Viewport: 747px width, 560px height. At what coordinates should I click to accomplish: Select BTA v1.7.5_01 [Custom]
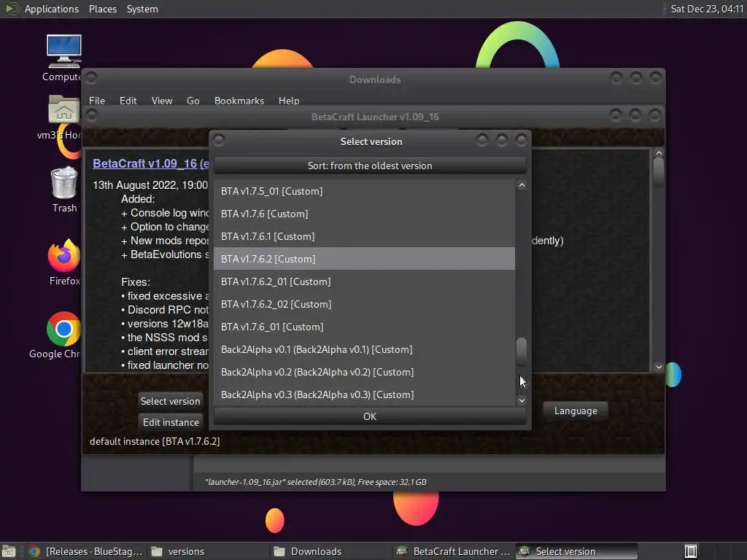(364, 191)
